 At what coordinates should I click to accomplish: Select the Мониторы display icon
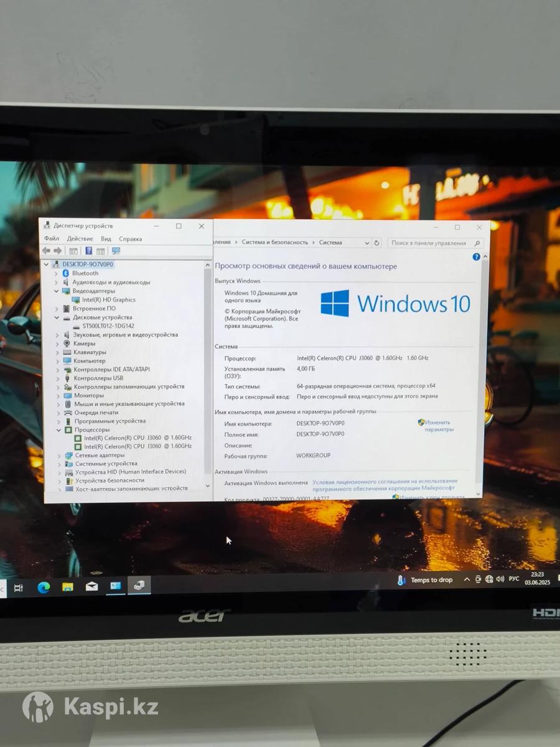coord(67,395)
